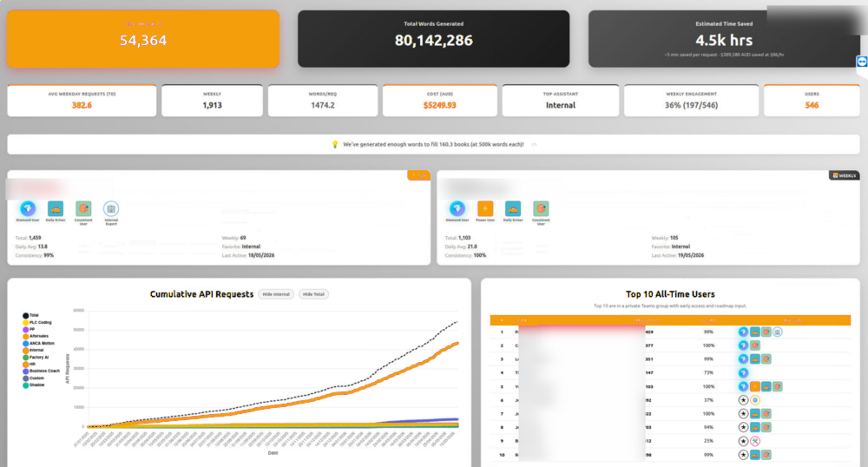
Task: Click the Words/Req value 1474.2
Action: [x=323, y=105]
